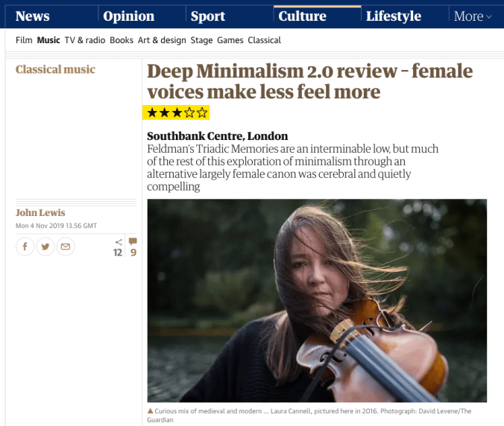Viewport: 504px width, 426px height.
Task: Share article on Twitter
Action: pyautogui.click(x=45, y=246)
